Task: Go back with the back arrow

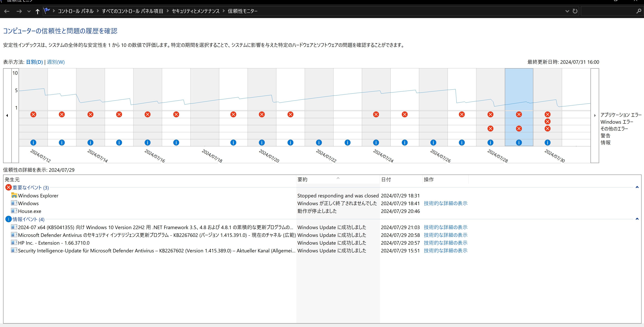Action: [x=7, y=11]
